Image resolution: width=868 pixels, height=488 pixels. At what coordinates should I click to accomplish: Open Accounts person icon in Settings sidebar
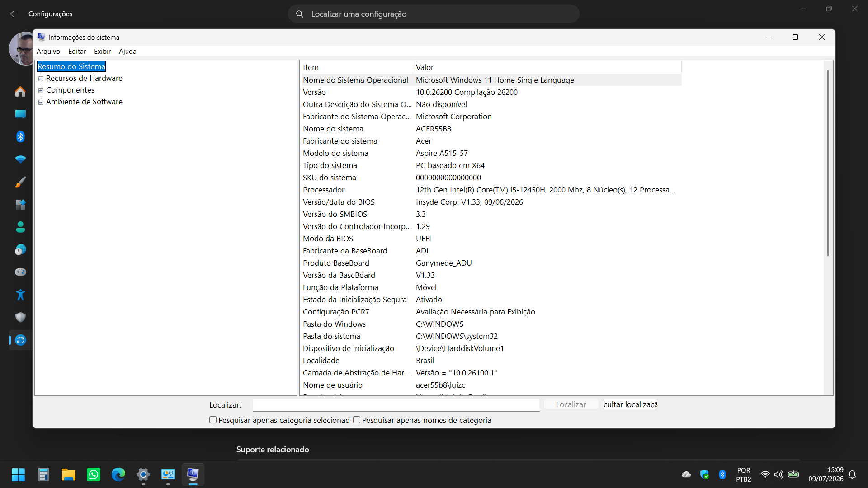coord(20,227)
